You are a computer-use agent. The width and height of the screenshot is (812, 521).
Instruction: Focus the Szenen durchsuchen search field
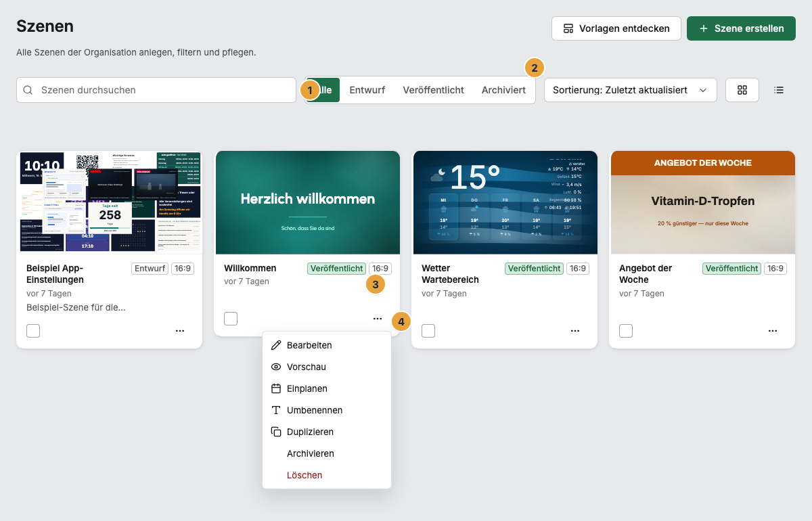click(156, 90)
